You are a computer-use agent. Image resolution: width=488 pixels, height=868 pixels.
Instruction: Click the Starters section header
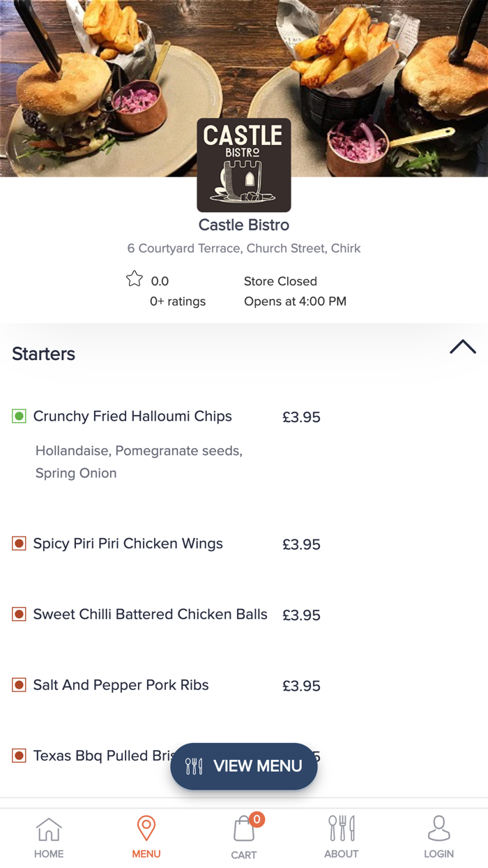click(x=43, y=354)
